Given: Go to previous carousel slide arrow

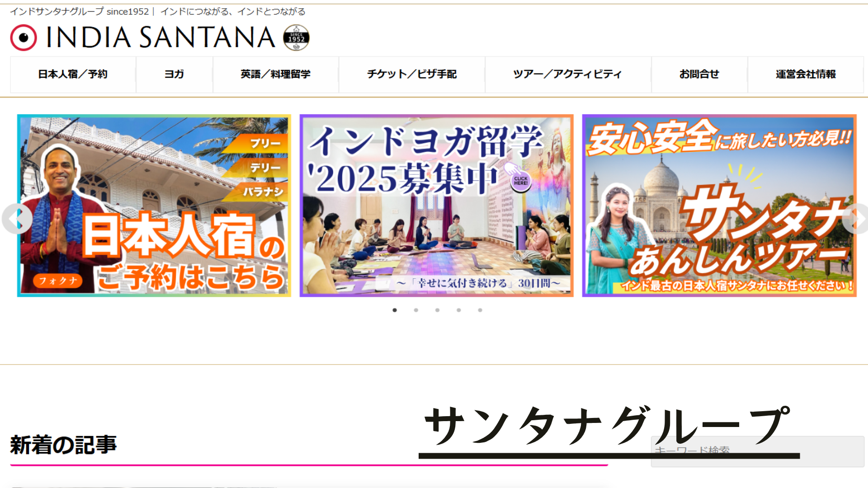Looking at the screenshot, I should pos(17,219).
